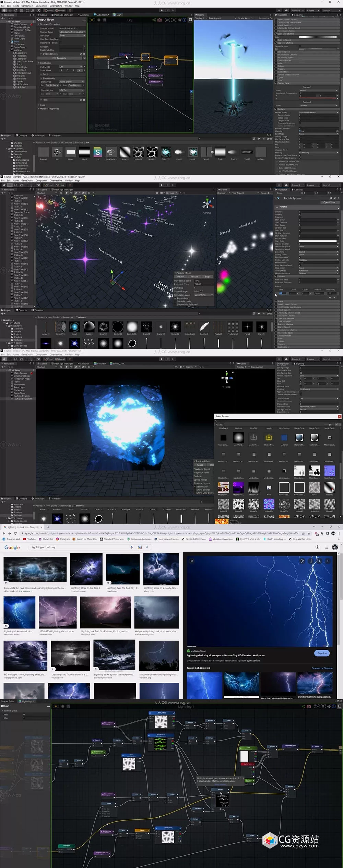Switch to the Fresnel* editor tab
343x868 pixels.
click(x=100, y=363)
